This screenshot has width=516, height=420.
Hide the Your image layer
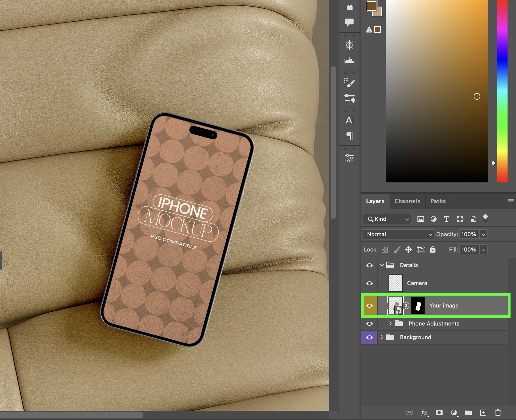point(369,306)
